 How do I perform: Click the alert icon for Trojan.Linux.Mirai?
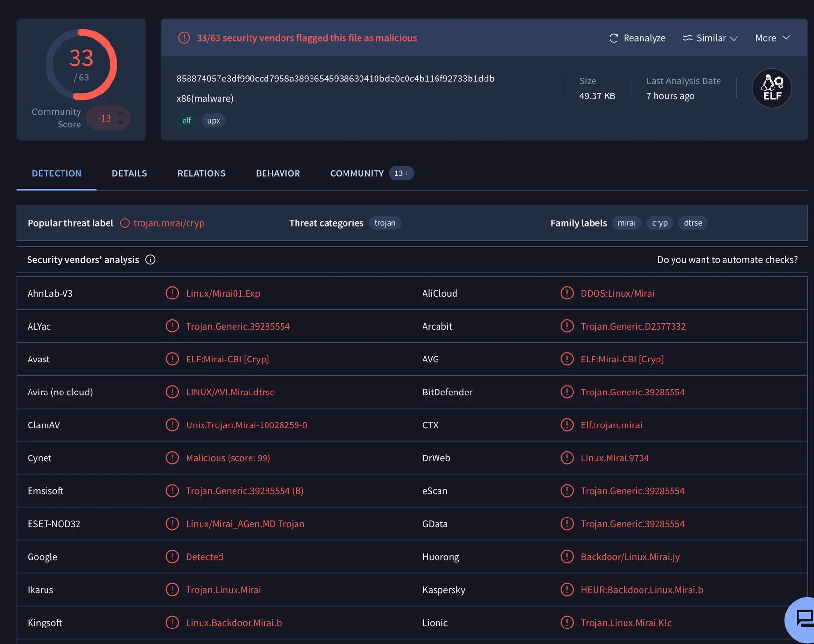(172, 590)
